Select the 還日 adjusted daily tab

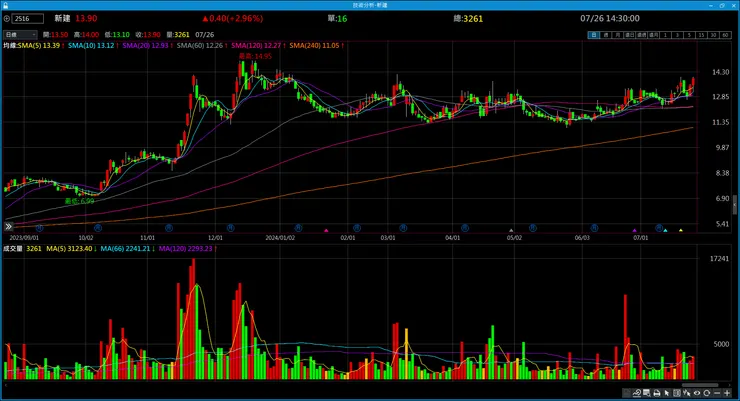coord(630,35)
